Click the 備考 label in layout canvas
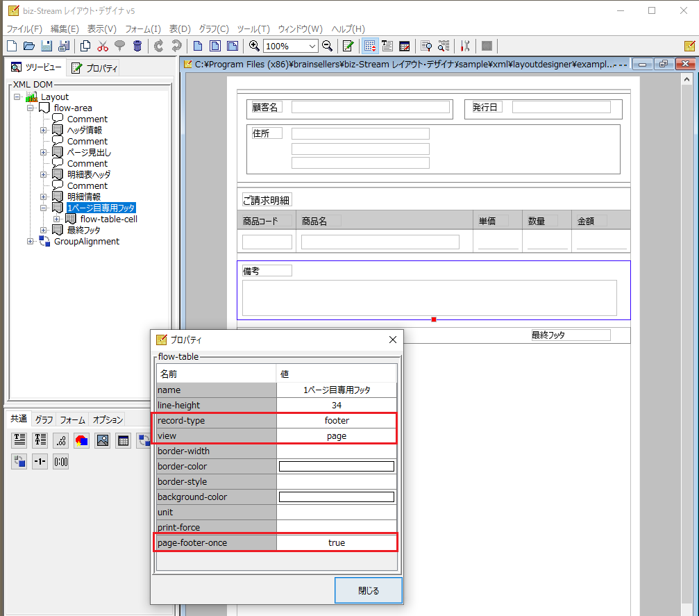The height and width of the screenshot is (616, 699). pyautogui.click(x=267, y=271)
